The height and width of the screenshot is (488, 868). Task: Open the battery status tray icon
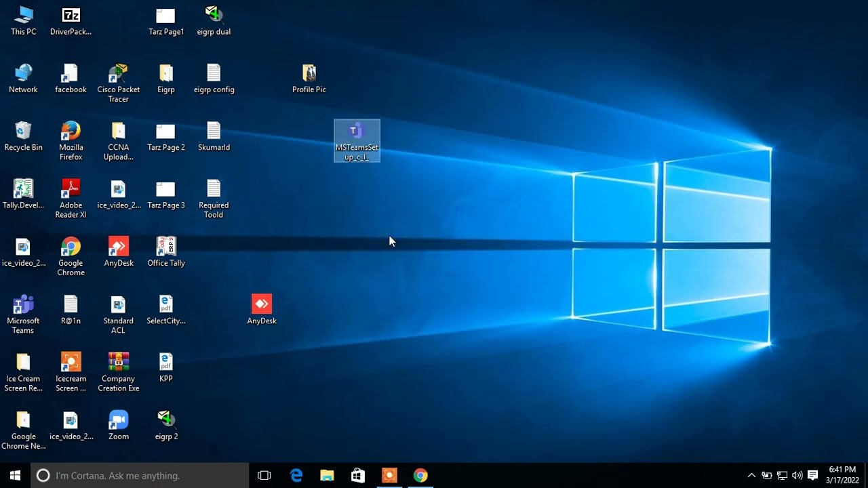[767, 475]
